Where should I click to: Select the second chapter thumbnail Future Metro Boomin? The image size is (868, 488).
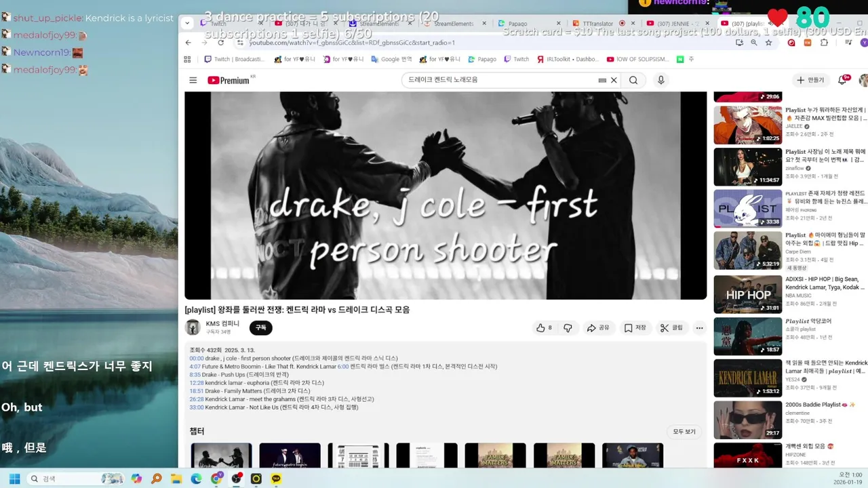pos(290,455)
